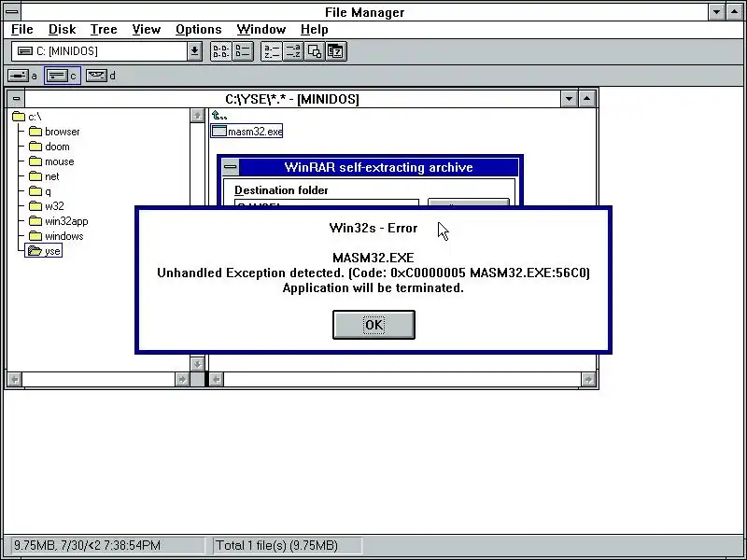This screenshot has height=560, width=747.
Task: Click the up-one-level arrow in file list
Action: (x=219, y=115)
